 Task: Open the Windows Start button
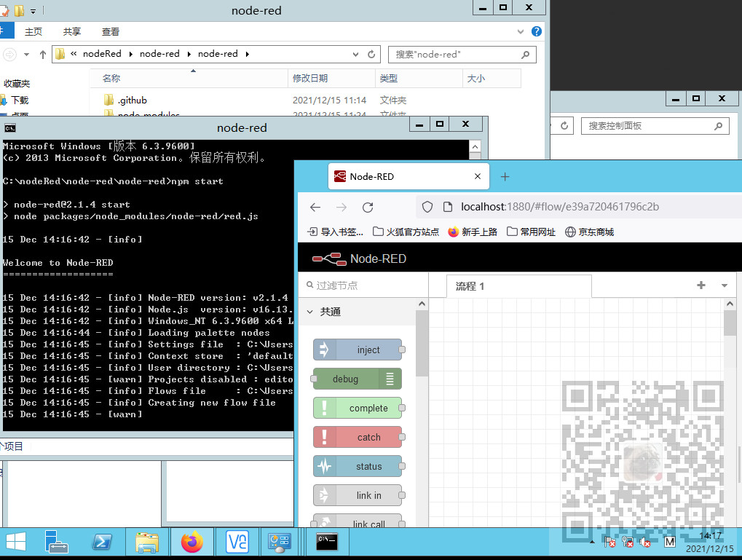[15, 542]
